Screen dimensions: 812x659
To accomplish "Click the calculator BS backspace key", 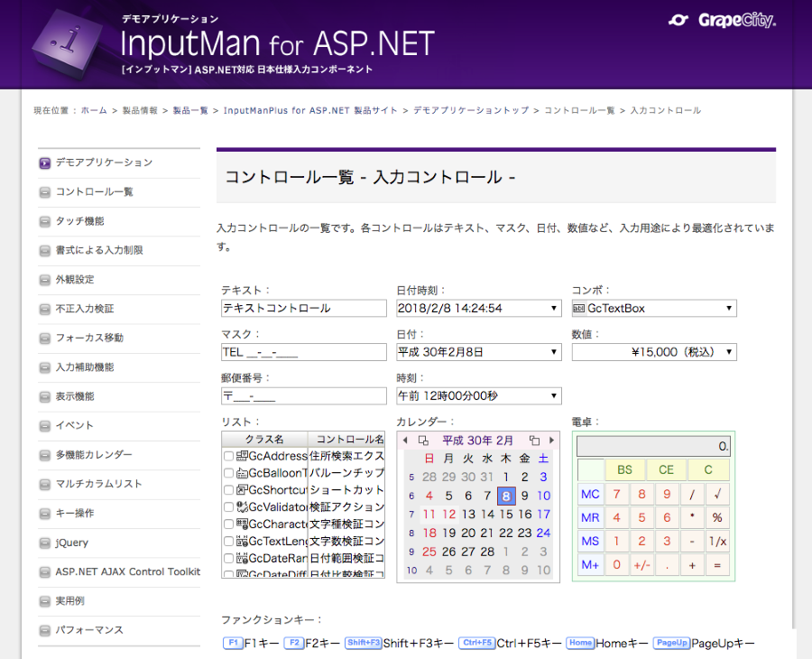I will pos(624,470).
